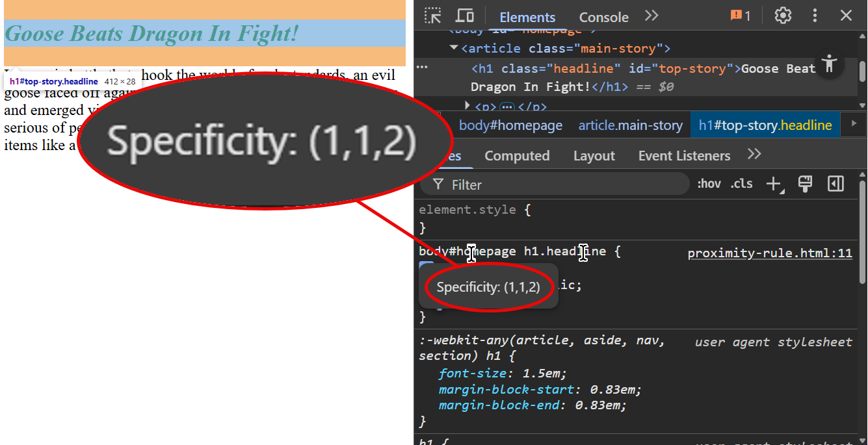868x445 pixels.
Task: Click the accessibility person icon overlay
Action: 830,65
